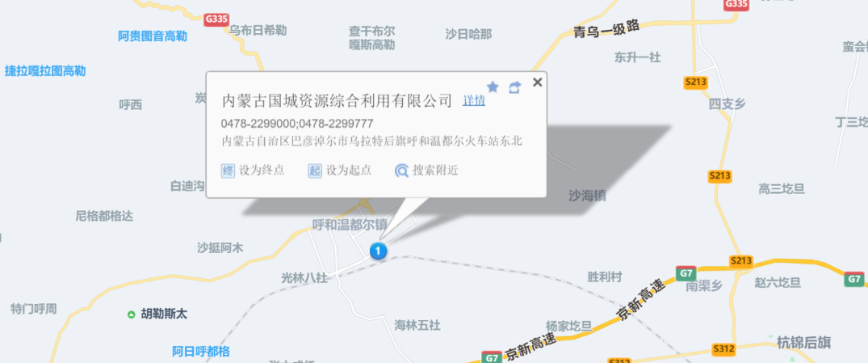This screenshot has width=868, height=363.
Task: Click the red G335 road shield top left
Action: [216, 19]
